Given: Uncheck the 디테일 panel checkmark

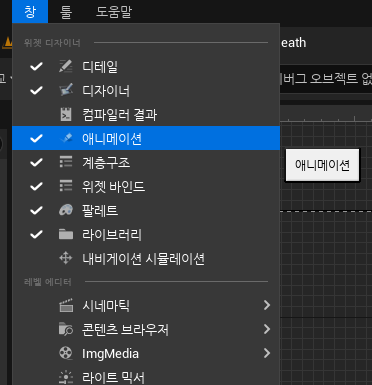Looking at the screenshot, I should (x=36, y=66).
